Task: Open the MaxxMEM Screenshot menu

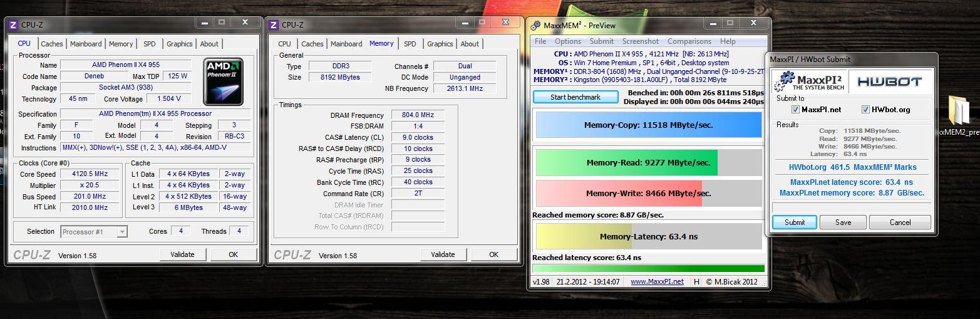Action: [641, 41]
